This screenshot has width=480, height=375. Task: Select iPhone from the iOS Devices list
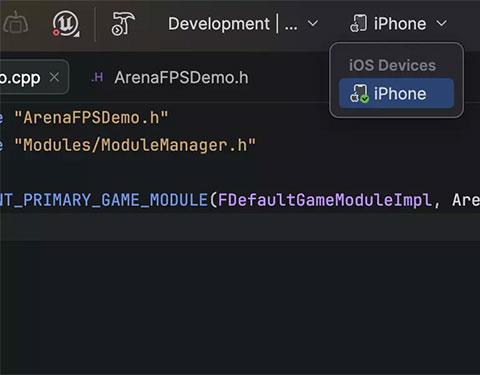point(396,94)
